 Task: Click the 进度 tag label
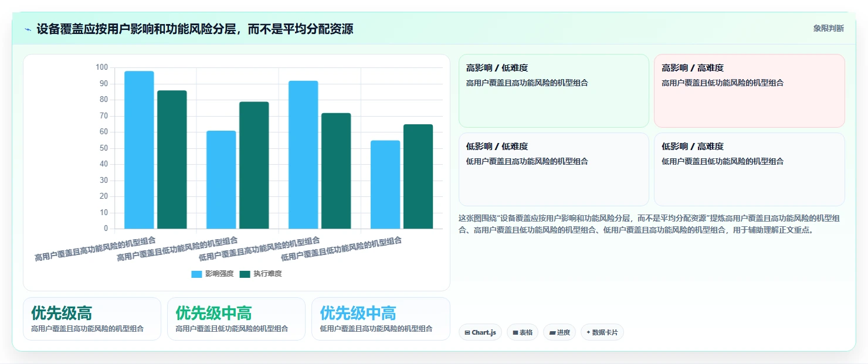[x=564, y=333]
